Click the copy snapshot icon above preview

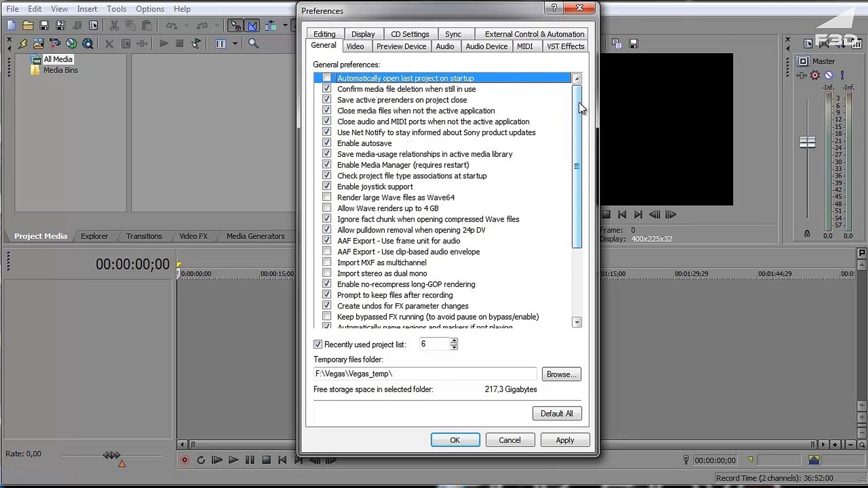click(x=617, y=43)
